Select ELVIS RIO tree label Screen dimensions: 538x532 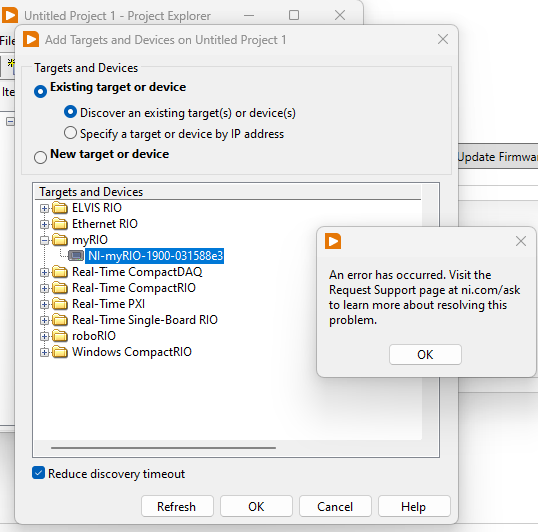(x=97, y=208)
